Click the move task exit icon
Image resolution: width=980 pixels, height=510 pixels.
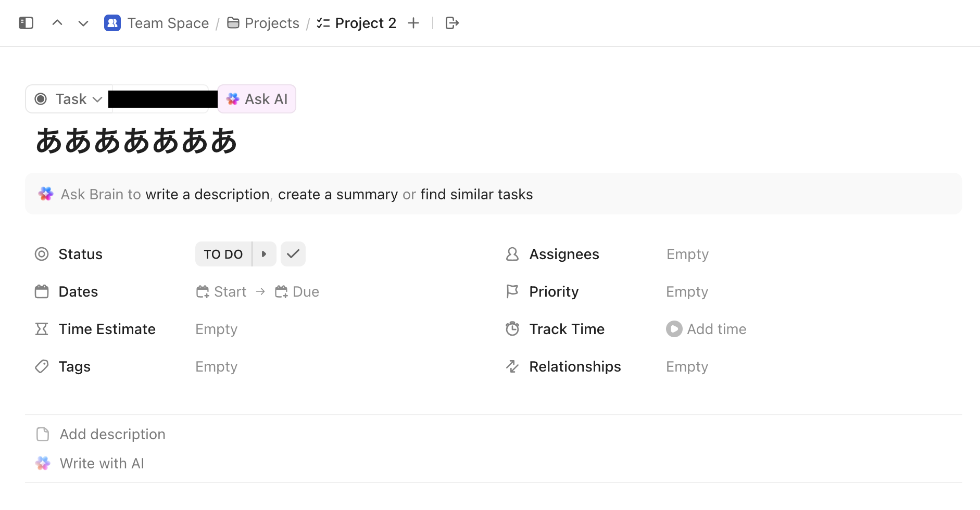click(452, 23)
